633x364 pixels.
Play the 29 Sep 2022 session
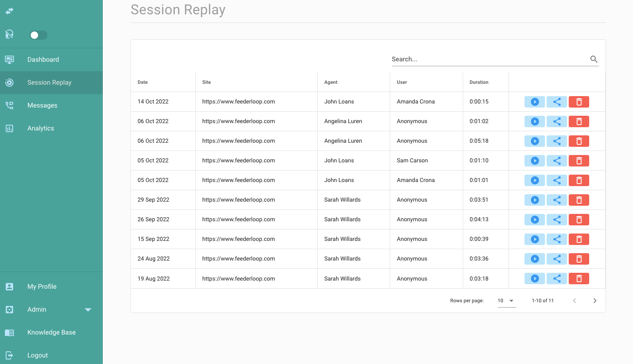pyautogui.click(x=535, y=200)
